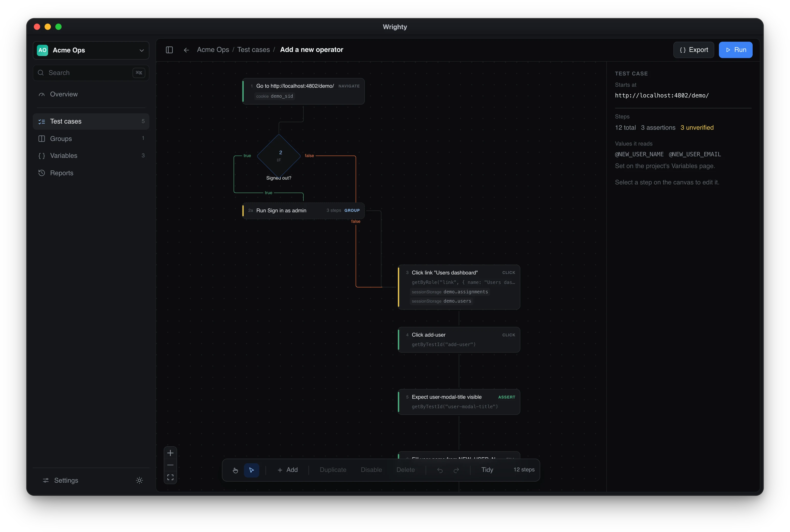Click the "3 unverified" text
Viewport: 790px width, 532px height.
[697, 128]
